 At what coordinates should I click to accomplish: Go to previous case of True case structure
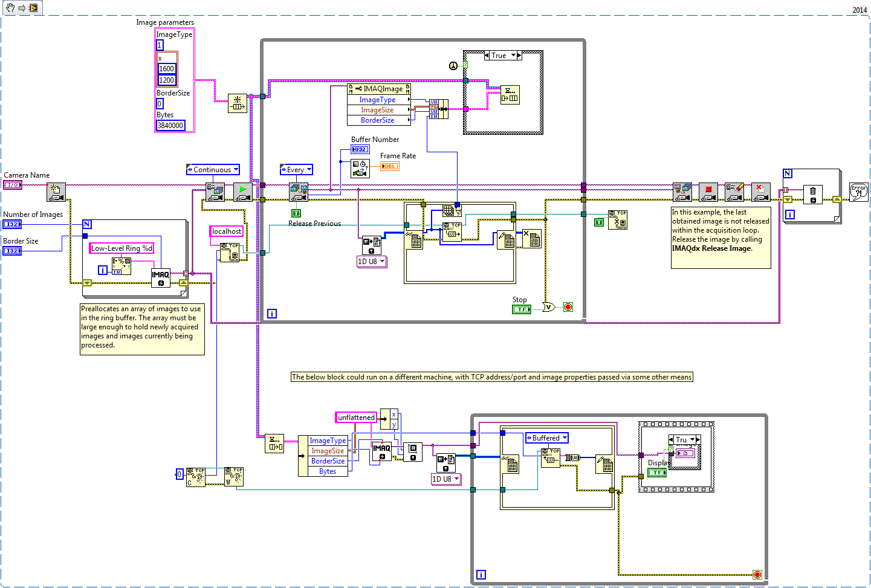click(x=487, y=56)
